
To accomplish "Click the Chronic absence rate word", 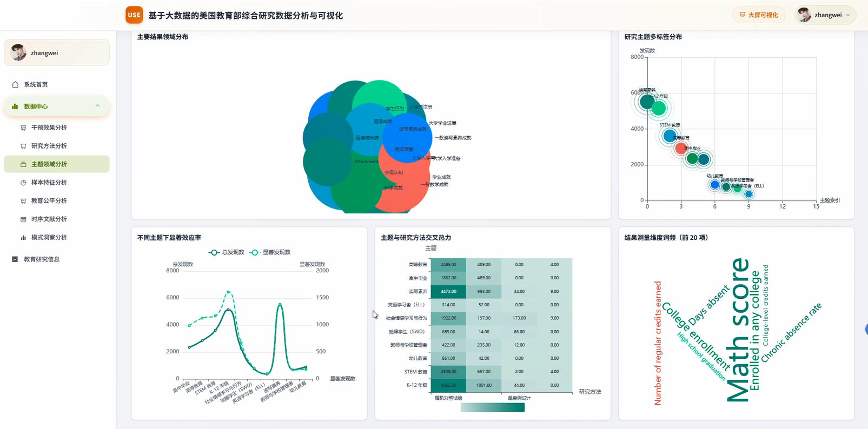I will click(x=791, y=332).
